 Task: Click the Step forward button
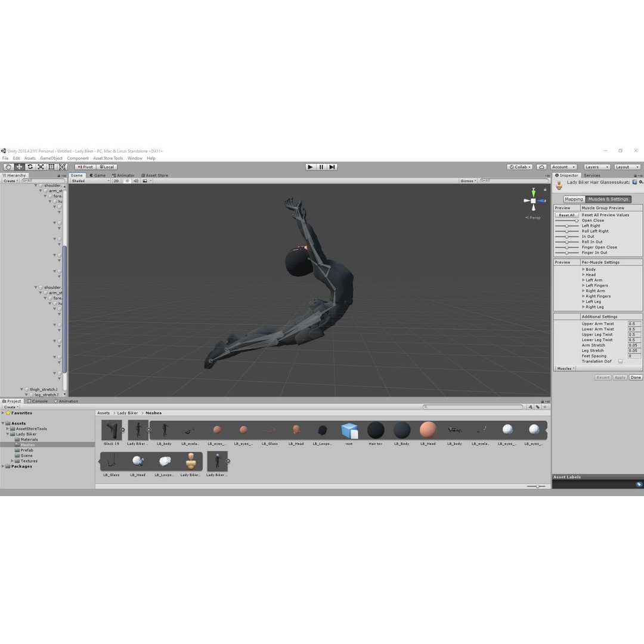coord(332,167)
